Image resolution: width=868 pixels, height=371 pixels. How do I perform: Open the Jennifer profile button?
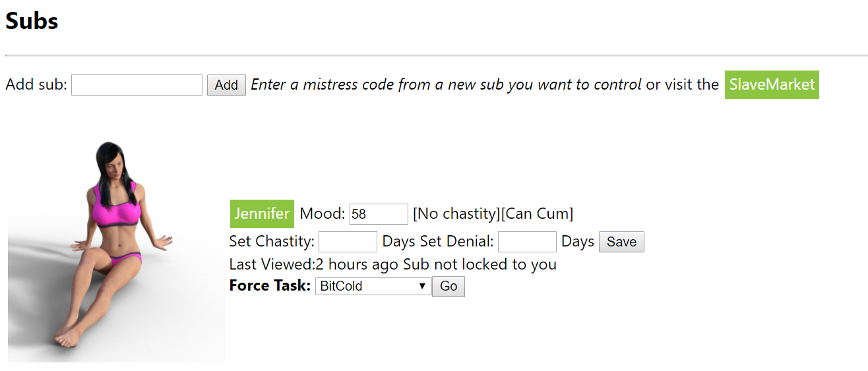coord(262,214)
